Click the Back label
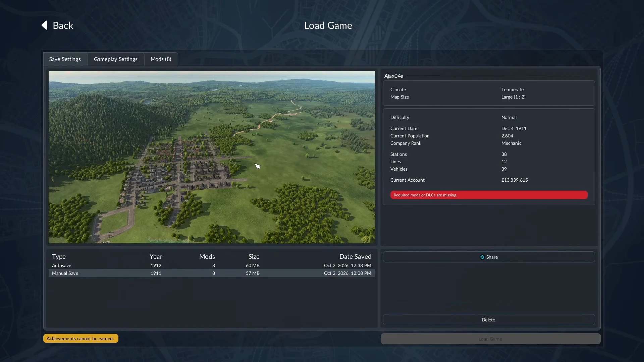The height and width of the screenshot is (362, 644). click(63, 25)
